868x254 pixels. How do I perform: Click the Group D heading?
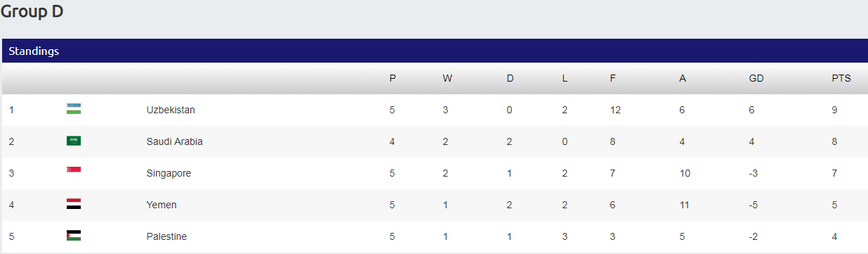point(32,11)
